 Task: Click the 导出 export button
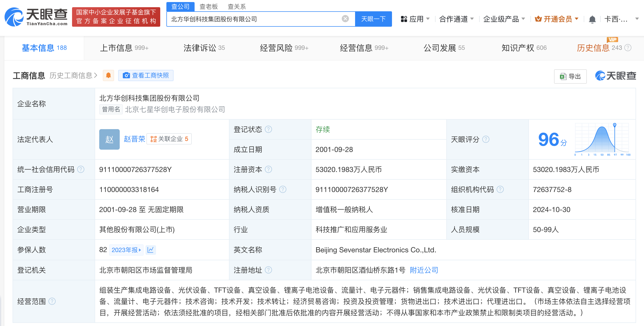pos(570,76)
